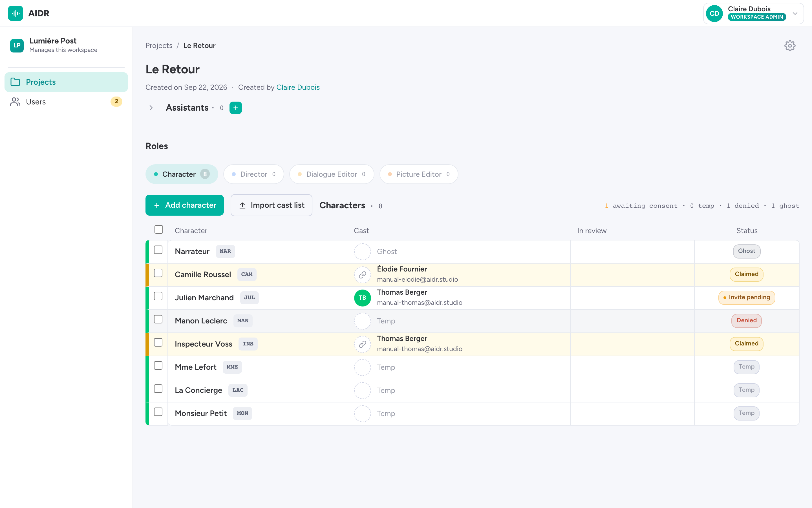Click Import cast list button
812x508 pixels.
pyautogui.click(x=271, y=205)
